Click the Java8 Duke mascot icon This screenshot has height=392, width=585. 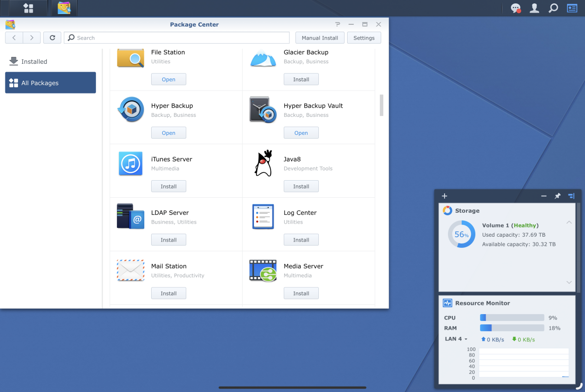pos(263,163)
